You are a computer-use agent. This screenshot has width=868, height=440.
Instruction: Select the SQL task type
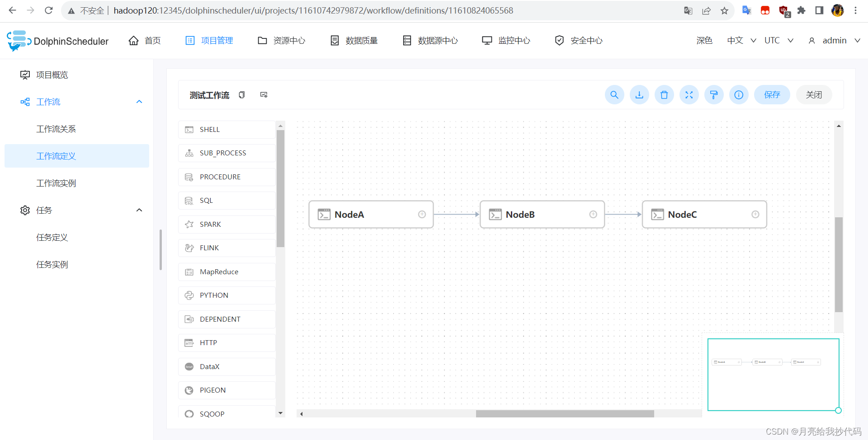point(226,201)
